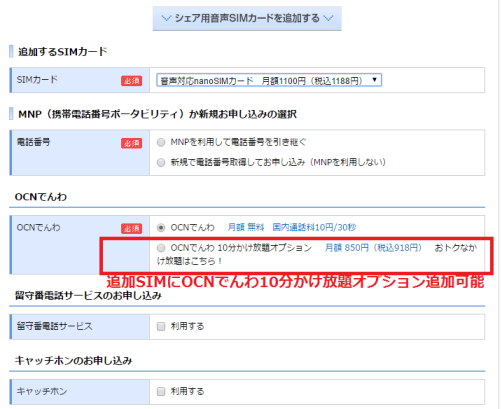
Task: Click the 電話番号 row label
Action: coord(33,142)
